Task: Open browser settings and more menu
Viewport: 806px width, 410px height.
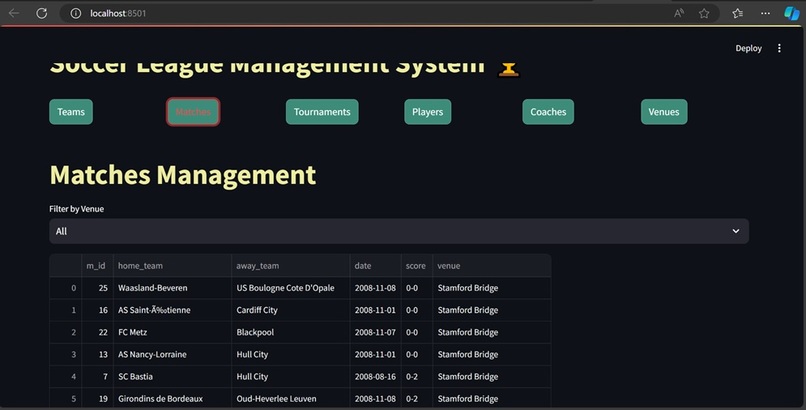Action: tap(765, 13)
